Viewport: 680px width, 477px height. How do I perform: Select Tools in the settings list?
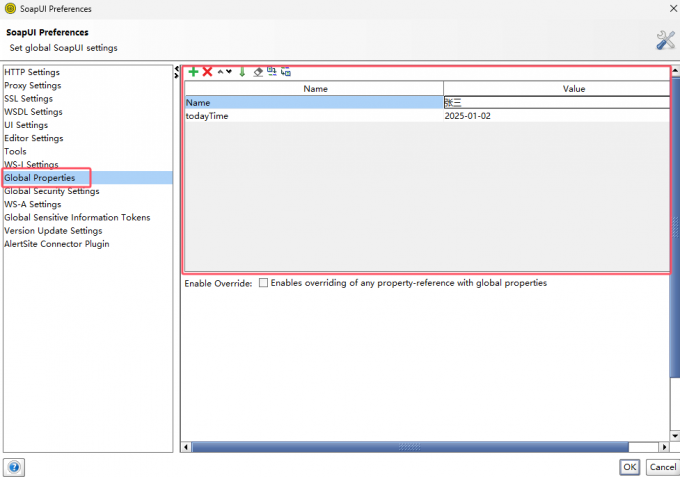tap(15, 151)
